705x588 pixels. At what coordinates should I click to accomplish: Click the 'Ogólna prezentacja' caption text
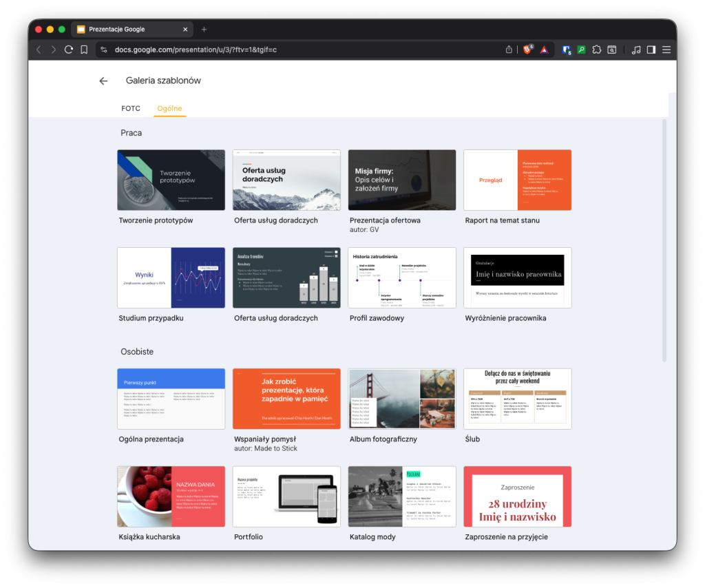point(151,439)
